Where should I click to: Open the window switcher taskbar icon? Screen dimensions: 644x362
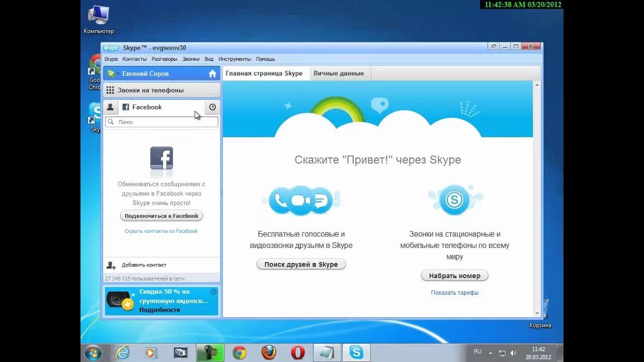coord(180,352)
